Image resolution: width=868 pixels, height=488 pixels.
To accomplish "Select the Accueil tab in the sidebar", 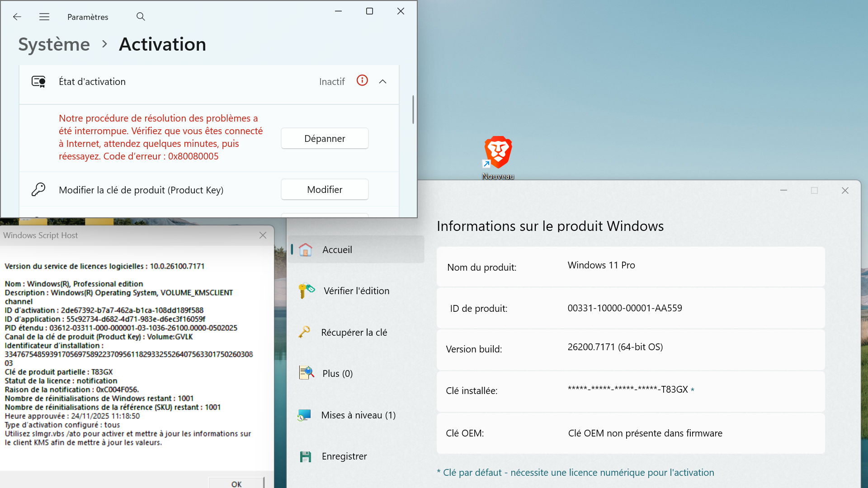I will pos(337,250).
